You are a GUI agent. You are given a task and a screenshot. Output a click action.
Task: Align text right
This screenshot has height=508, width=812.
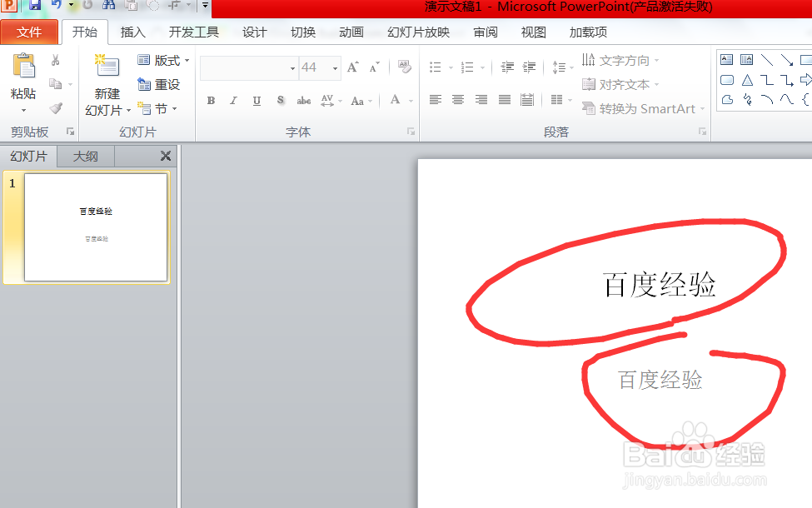click(x=481, y=99)
